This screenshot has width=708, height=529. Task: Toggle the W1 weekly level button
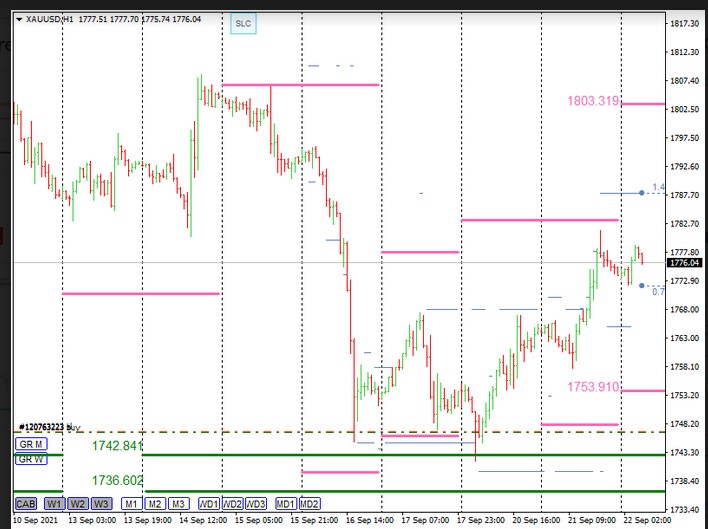coord(55,503)
